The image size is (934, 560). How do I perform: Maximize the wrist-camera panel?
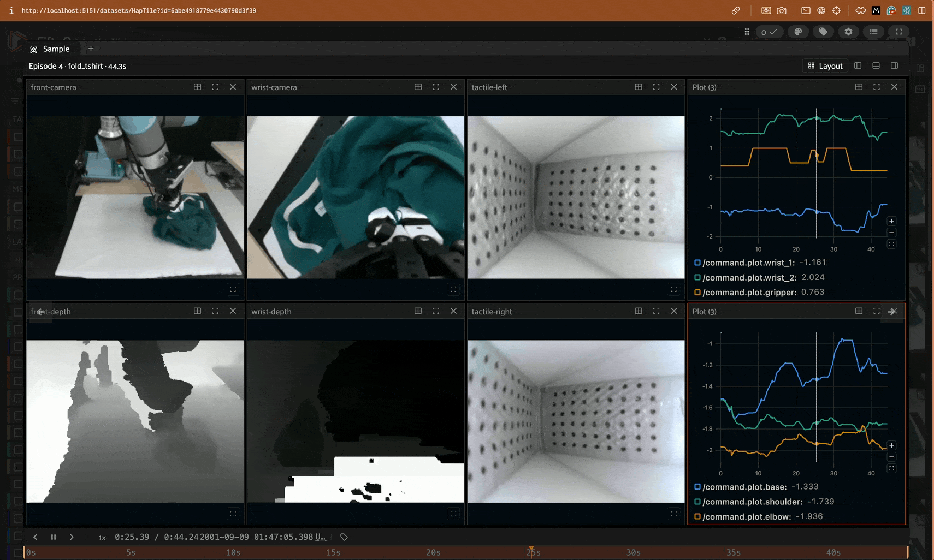coord(436,87)
